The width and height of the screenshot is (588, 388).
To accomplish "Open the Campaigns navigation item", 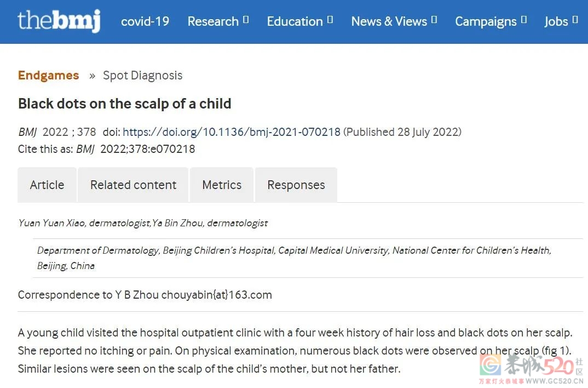I will pos(486,22).
